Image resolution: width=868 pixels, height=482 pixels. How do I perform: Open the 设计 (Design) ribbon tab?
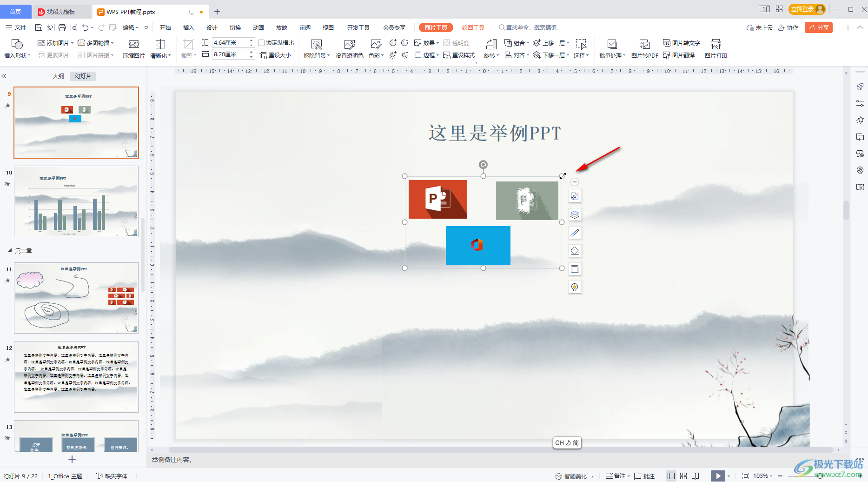click(212, 27)
